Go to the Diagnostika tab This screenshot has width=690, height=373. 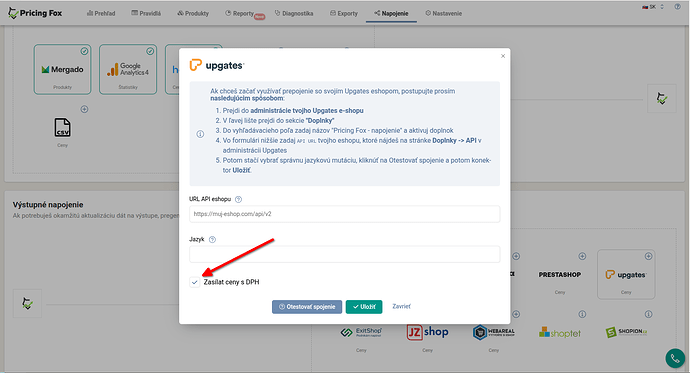[294, 13]
